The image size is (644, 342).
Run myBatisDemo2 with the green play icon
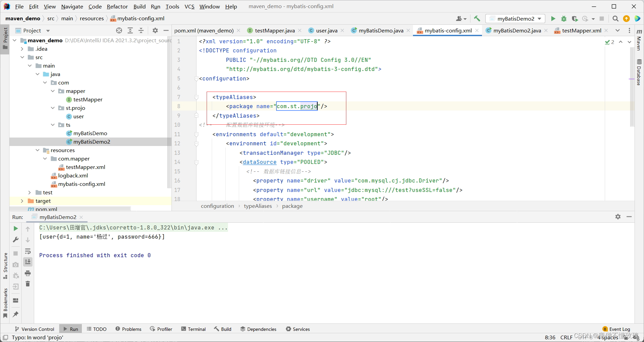553,19
